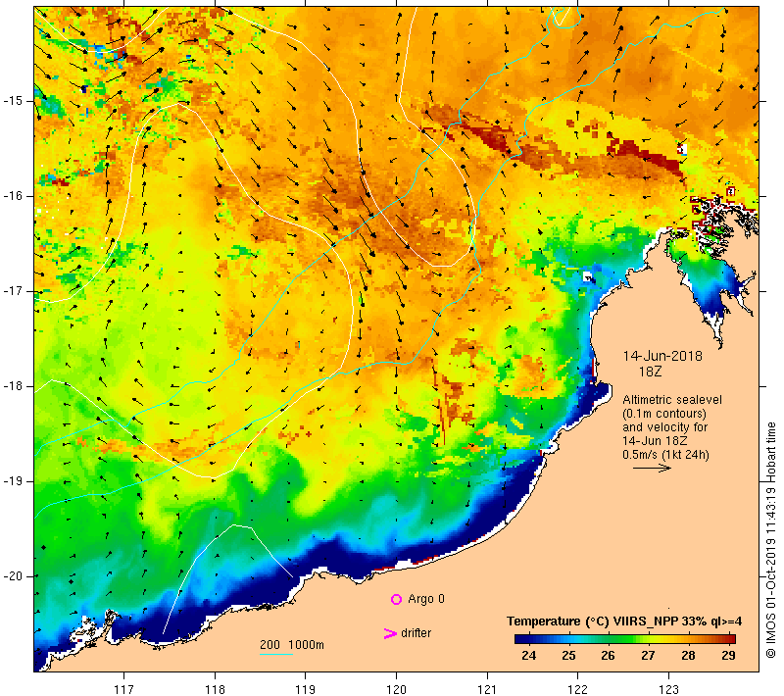Click longitude axis label 120
The width and height of the screenshot is (784, 696).
coord(396,689)
